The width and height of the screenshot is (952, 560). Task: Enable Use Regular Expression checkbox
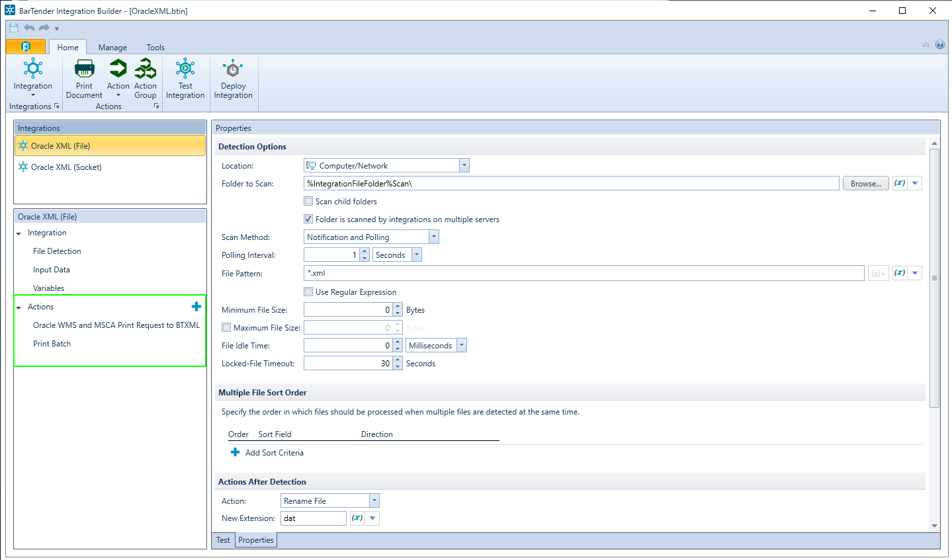[x=308, y=292]
